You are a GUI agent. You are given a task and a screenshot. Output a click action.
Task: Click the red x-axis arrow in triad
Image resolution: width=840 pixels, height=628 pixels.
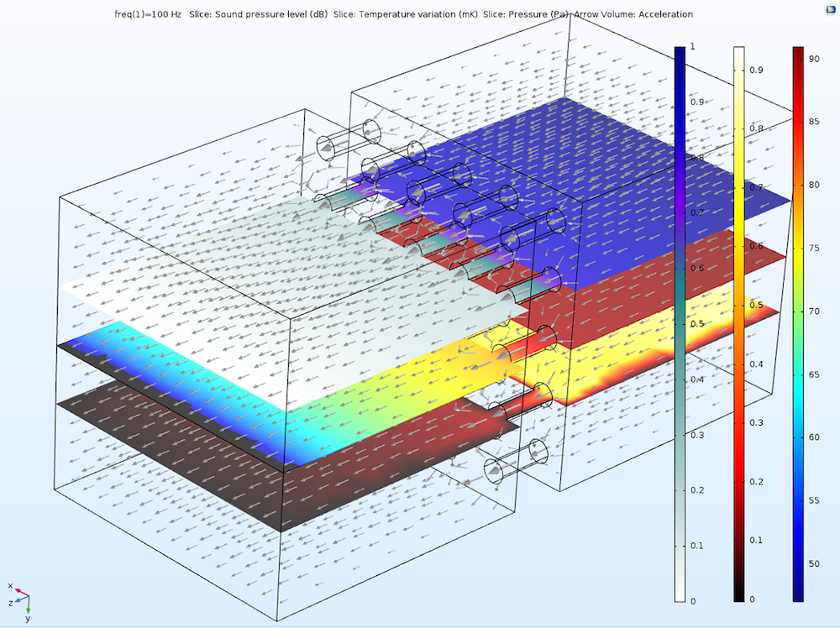tap(22, 592)
